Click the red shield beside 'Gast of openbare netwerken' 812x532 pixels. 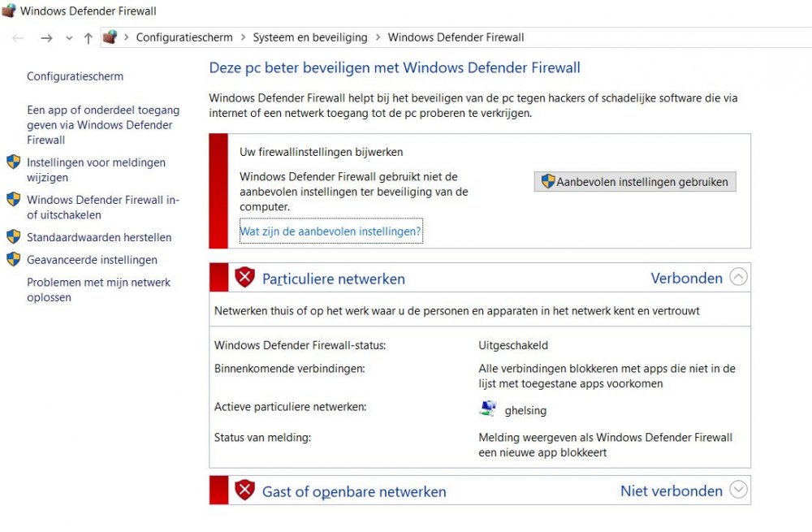(x=244, y=490)
